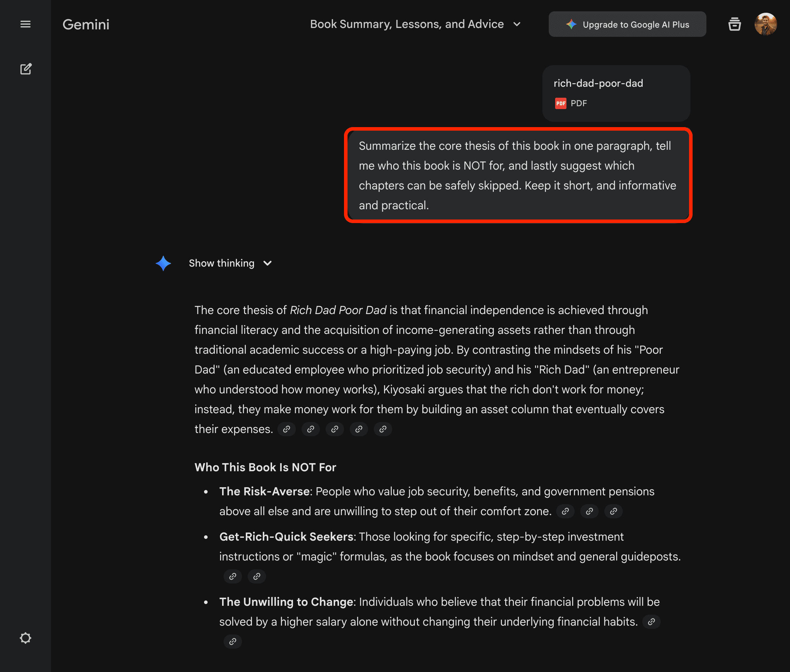Image resolution: width=790 pixels, height=672 pixels.
Task: Open settings gear in the sidebar
Action: pos(26,638)
